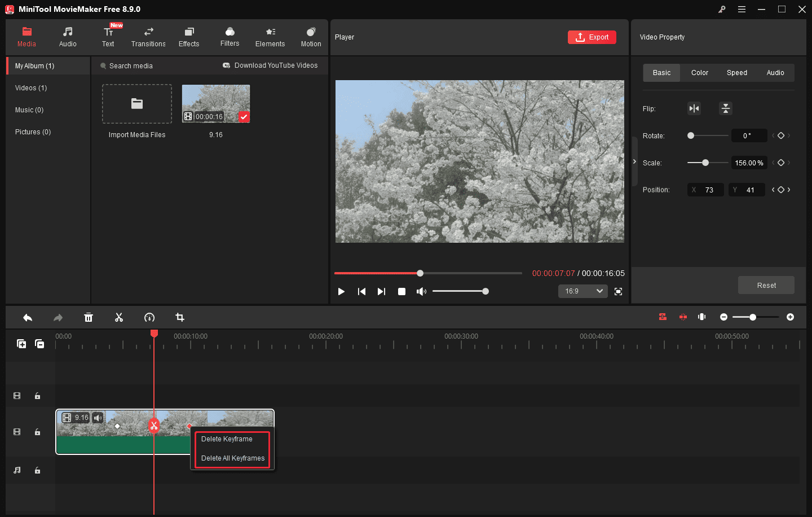This screenshot has width=812, height=517.
Task: Select My Album (1) category
Action: click(x=48, y=66)
